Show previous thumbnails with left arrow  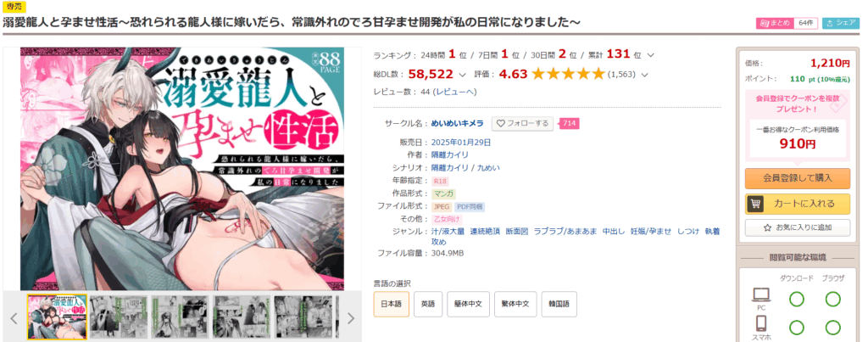pos(14,318)
